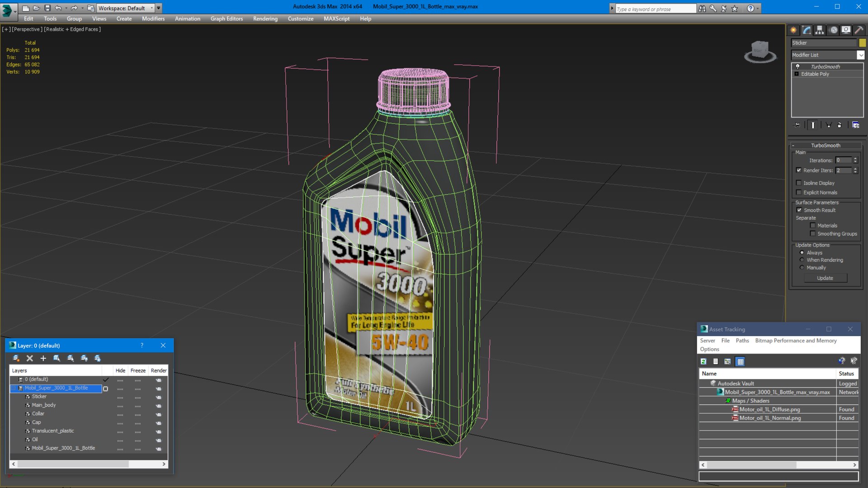868x488 pixels.
Task: Open the Utilities hammer panel
Action: click(x=859, y=30)
